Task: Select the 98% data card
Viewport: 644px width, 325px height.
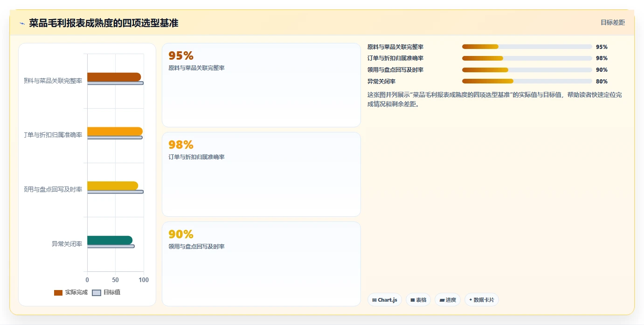Action: point(261,174)
